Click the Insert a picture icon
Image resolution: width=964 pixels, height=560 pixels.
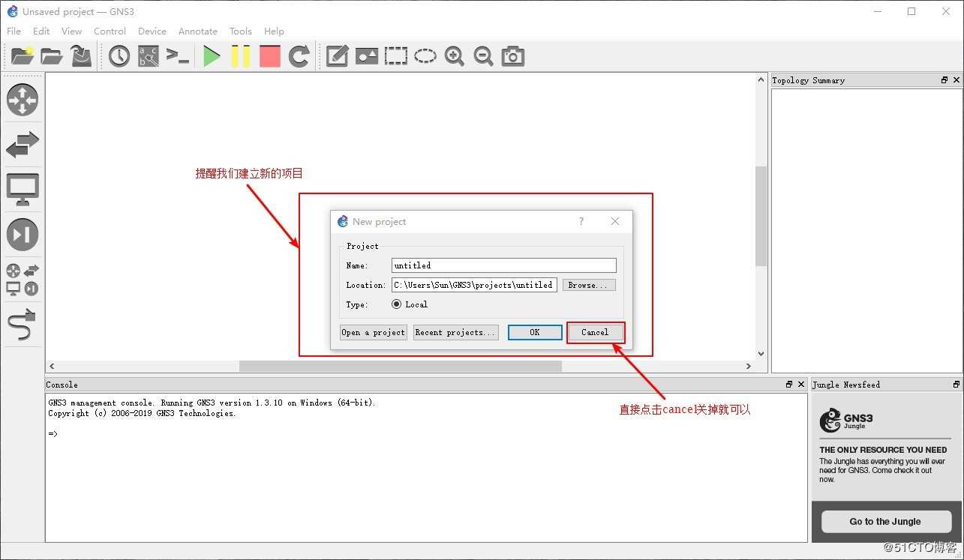(x=367, y=56)
